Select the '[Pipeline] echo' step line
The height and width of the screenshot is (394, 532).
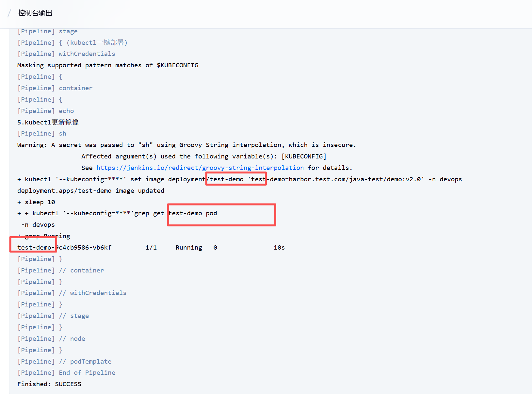click(x=46, y=111)
